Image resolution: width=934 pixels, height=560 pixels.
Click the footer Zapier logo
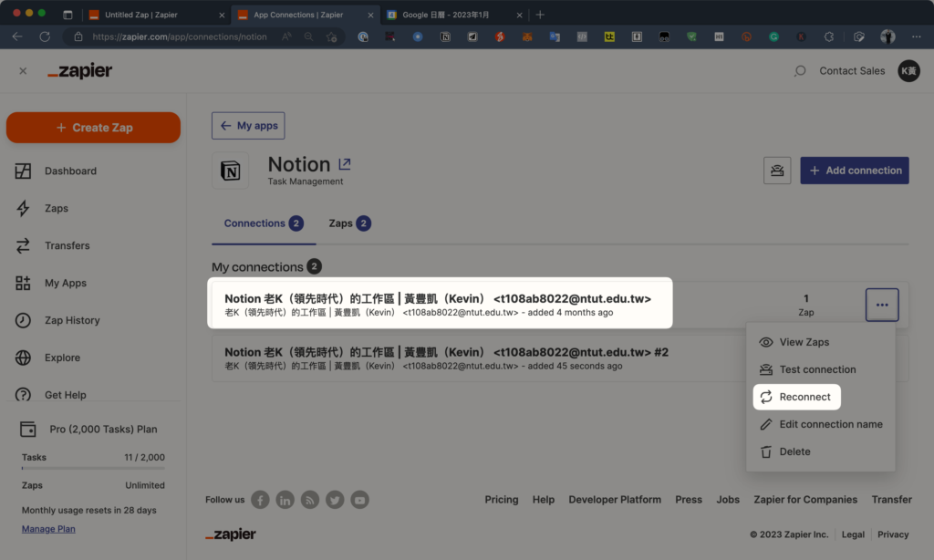tap(231, 534)
